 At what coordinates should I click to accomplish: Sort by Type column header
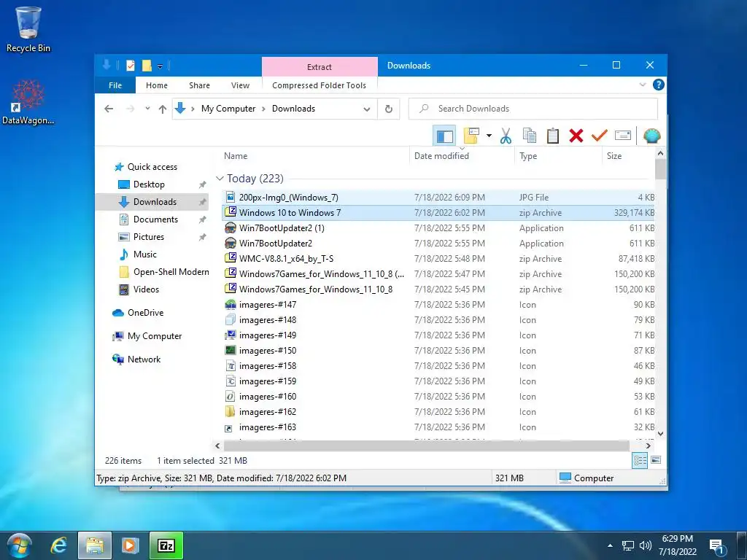pyautogui.click(x=528, y=156)
